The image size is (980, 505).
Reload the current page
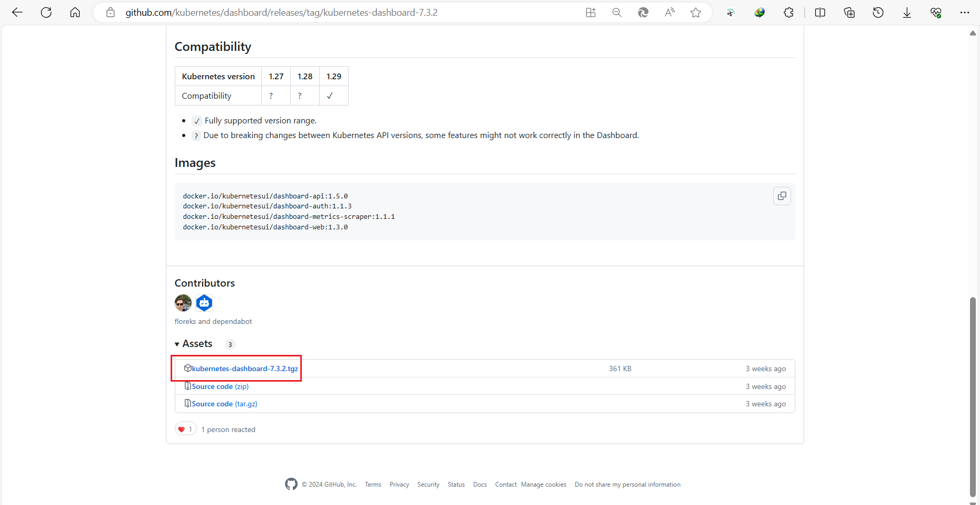point(46,13)
